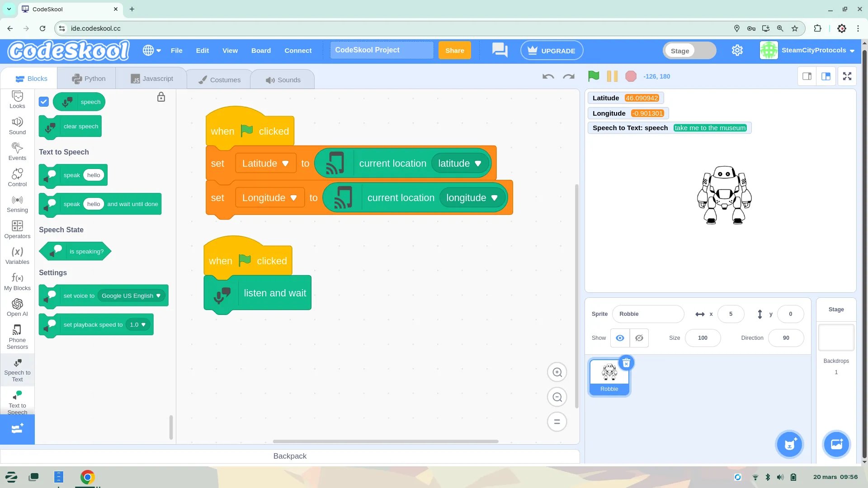Click the green flag run button

(594, 76)
